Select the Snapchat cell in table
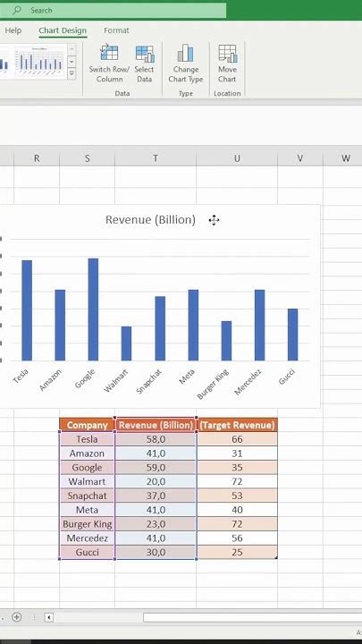362x644 pixels. click(x=87, y=496)
